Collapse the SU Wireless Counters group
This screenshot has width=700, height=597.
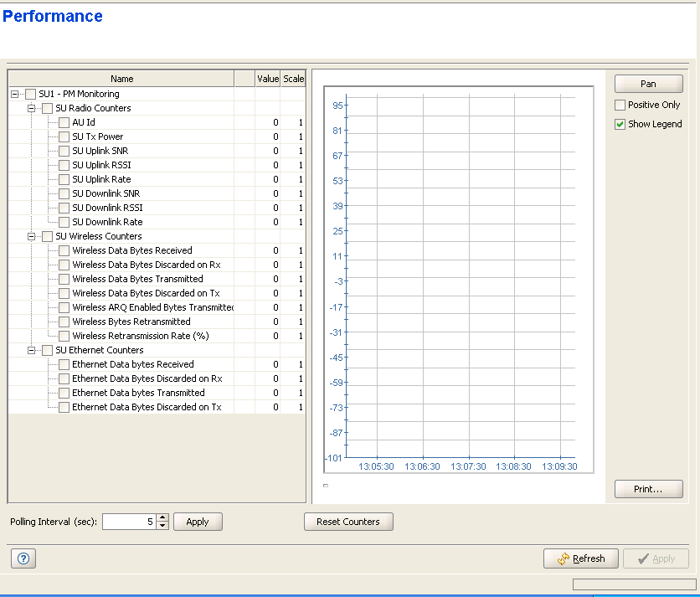point(32,237)
